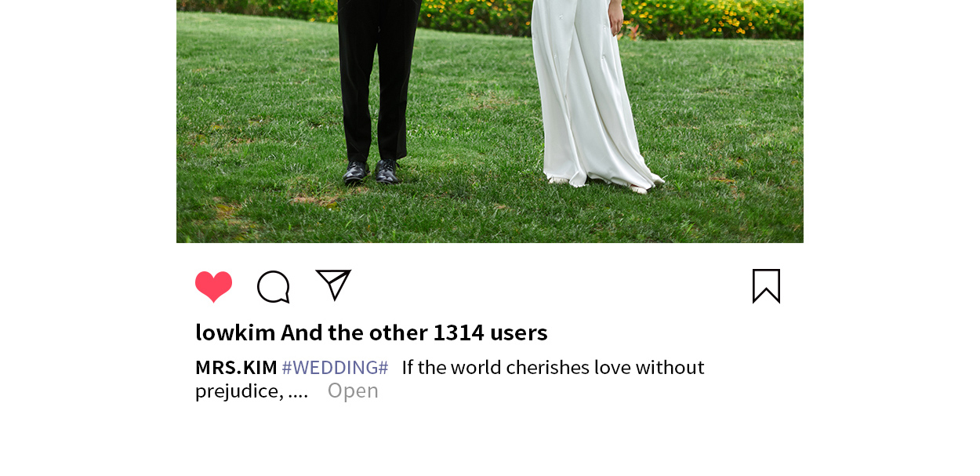Open comments with the speech bubble icon
Screen dimensions: 980x476
tap(274, 287)
